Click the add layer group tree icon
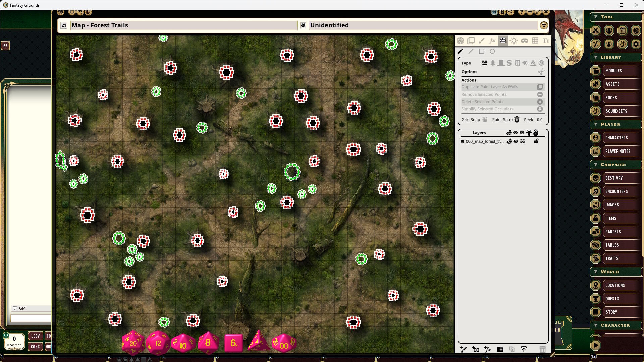This screenshot has height=362, width=644. [476, 349]
